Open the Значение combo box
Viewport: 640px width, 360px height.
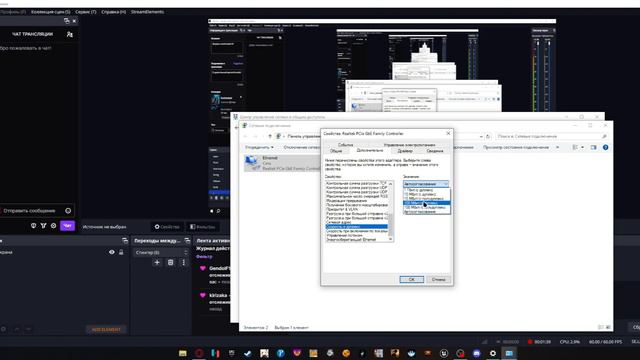click(x=426, y=184)
